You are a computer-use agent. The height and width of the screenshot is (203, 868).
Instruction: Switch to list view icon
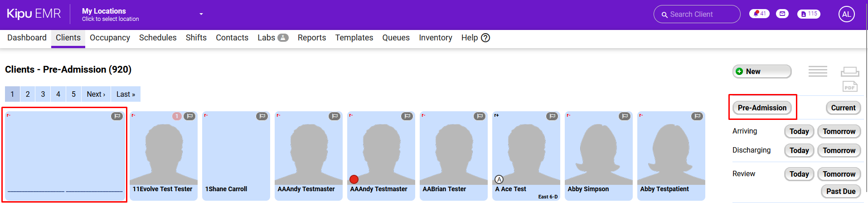pyautogui.click(x=818, y=71)
